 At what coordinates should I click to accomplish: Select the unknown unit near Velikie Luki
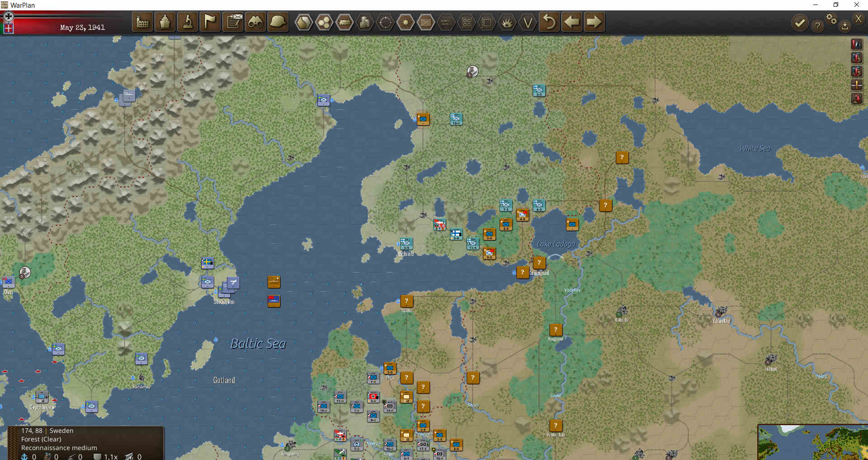(x=556, y=426)
